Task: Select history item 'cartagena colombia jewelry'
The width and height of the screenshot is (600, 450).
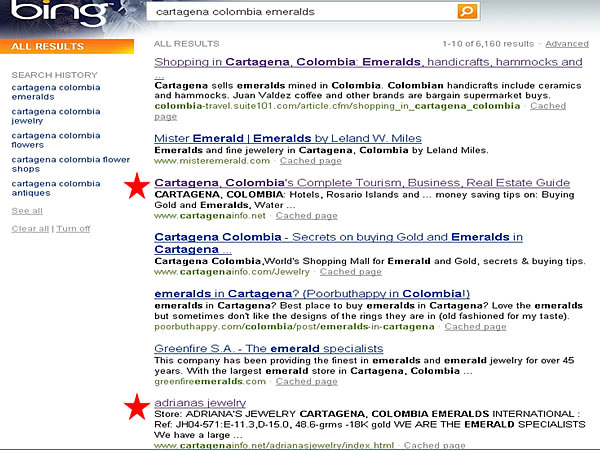Action: 56,116
